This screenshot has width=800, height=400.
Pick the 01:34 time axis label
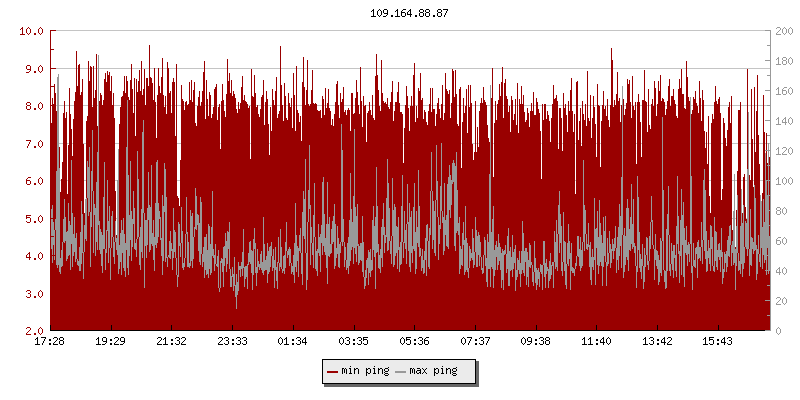[293, 342]
